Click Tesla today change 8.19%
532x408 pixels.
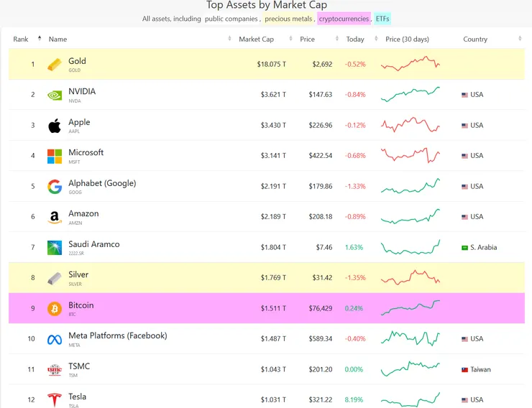tap(354, 400)
